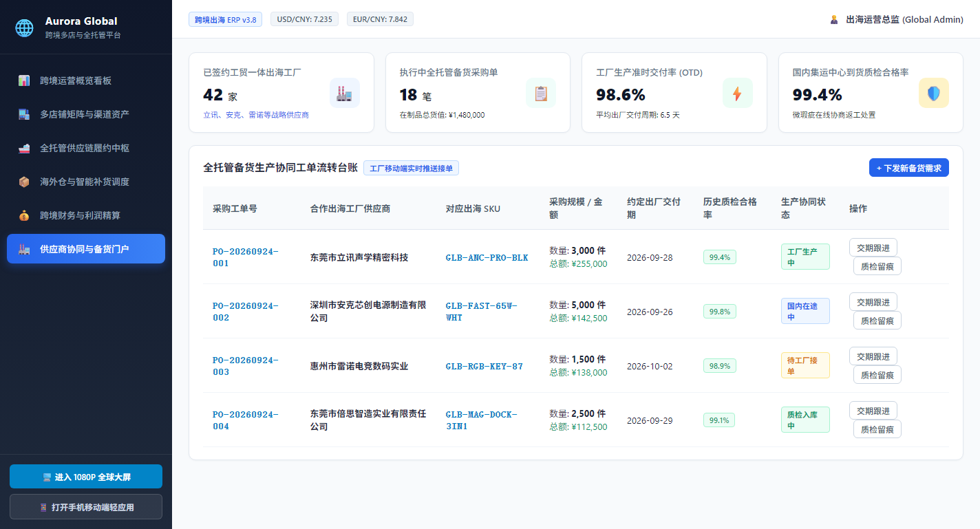Open 海外仓与智能补货调度 section
980x529 pixels.
pyautogui.click(x=86, y=182)
